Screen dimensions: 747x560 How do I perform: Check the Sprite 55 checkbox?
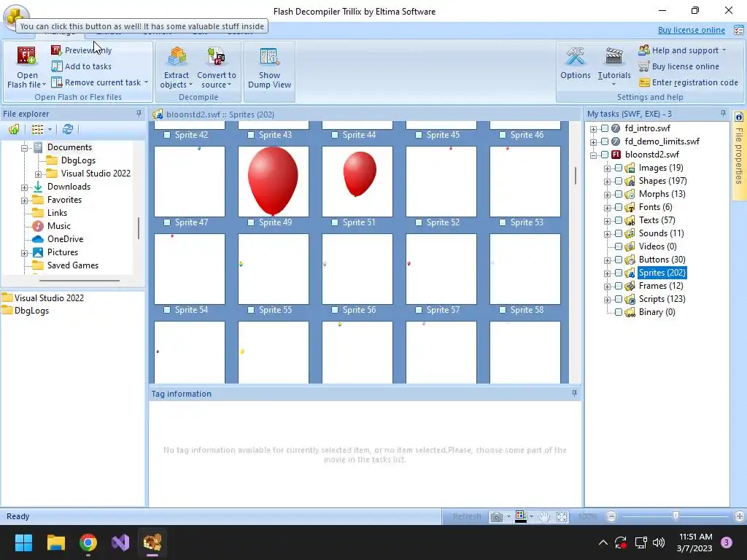[251, 310]
